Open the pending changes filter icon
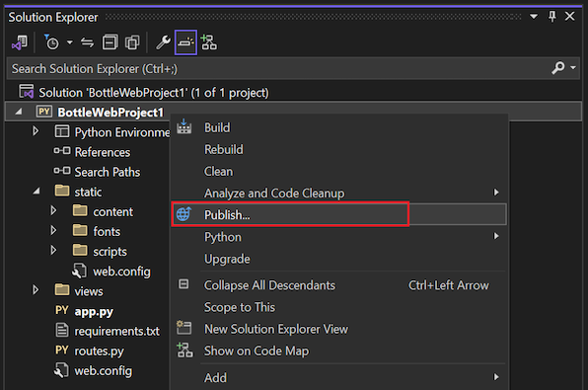 [x=51, y=42]
